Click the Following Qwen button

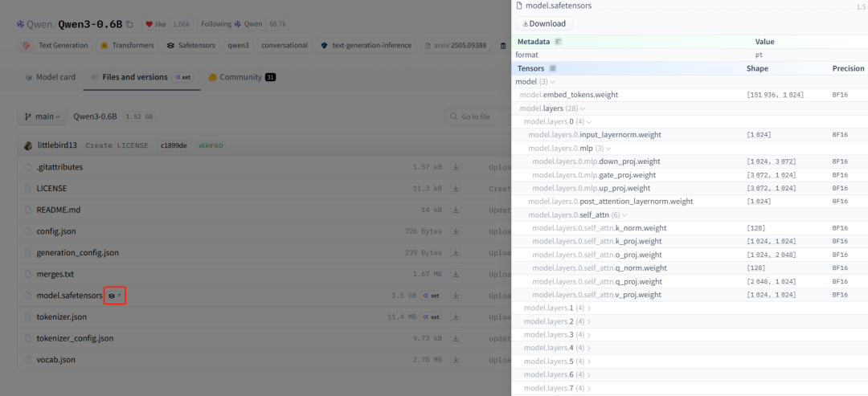(231, 24)
